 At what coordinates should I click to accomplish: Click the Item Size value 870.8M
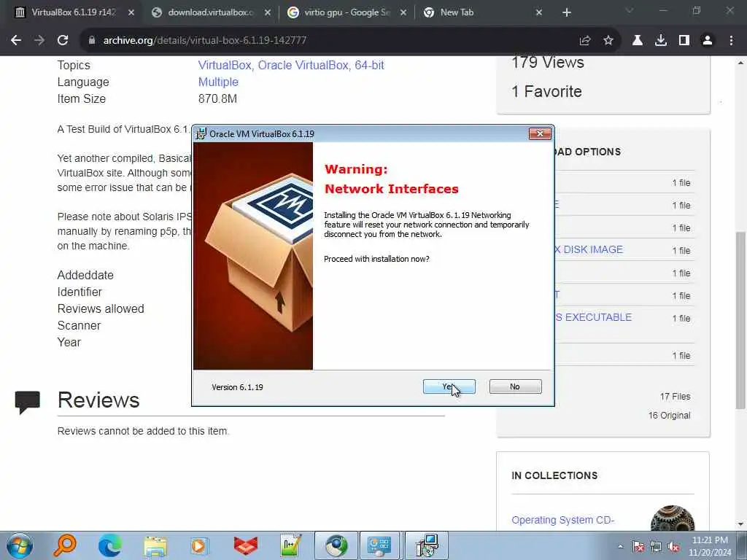tap(217, 99)
